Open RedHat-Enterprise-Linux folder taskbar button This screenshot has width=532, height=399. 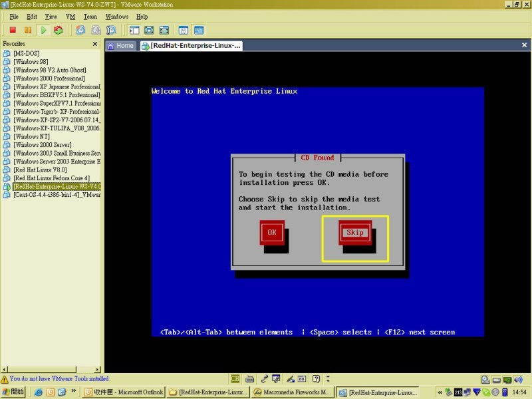208,392
